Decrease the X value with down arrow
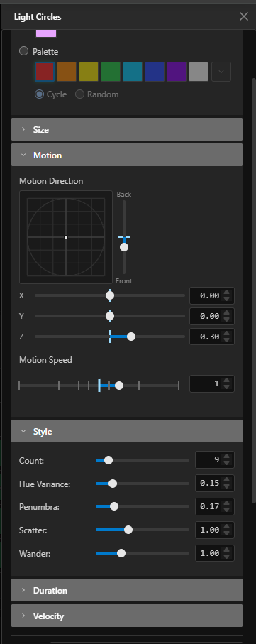The width and height of the screenshot is (256, 644). coord(226,299)
